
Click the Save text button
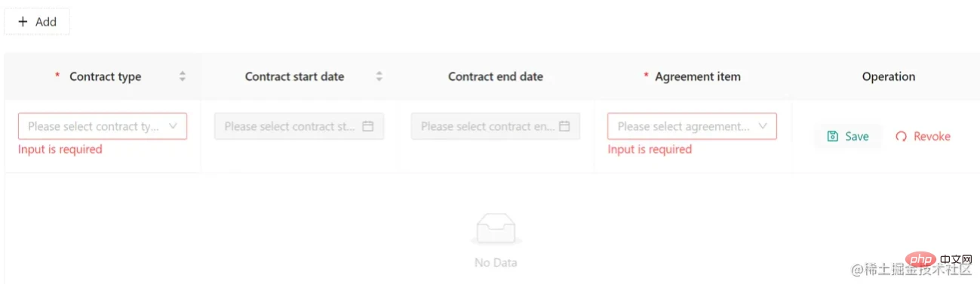pos(848,137)
